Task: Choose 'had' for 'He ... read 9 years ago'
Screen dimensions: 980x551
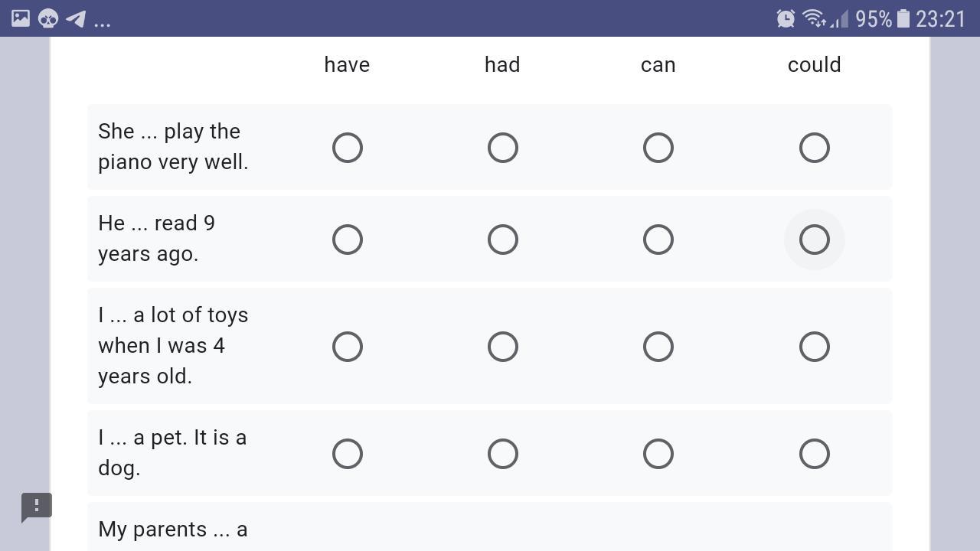Action: [x=503, y=240]
